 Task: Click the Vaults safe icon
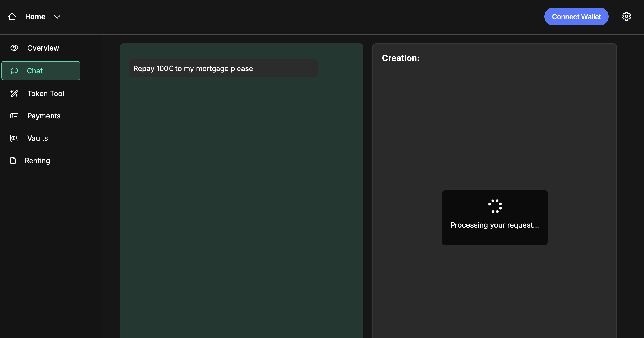point(14,138)
